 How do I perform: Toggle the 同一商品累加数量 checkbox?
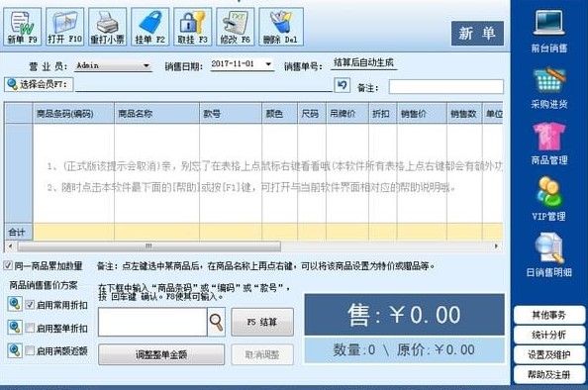[x=8, y=265]
